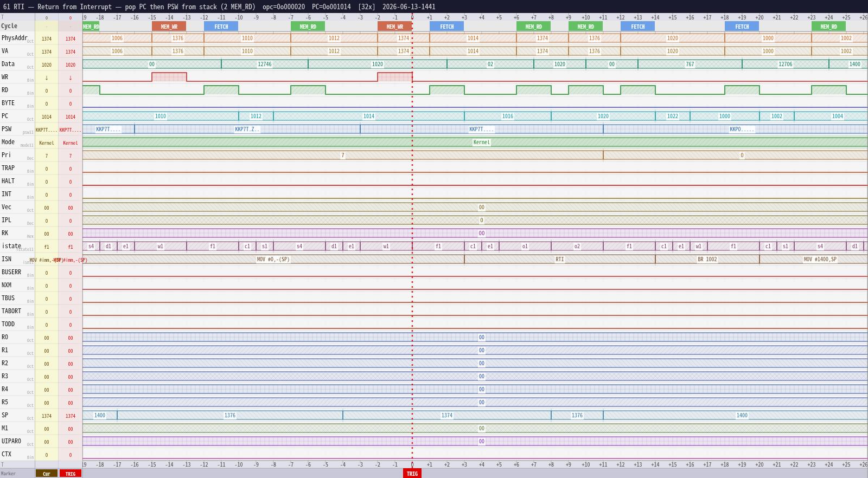Click the RTI segment in ISN row
Viewport: 868px width, 478px height.
[x=560, y=260]
